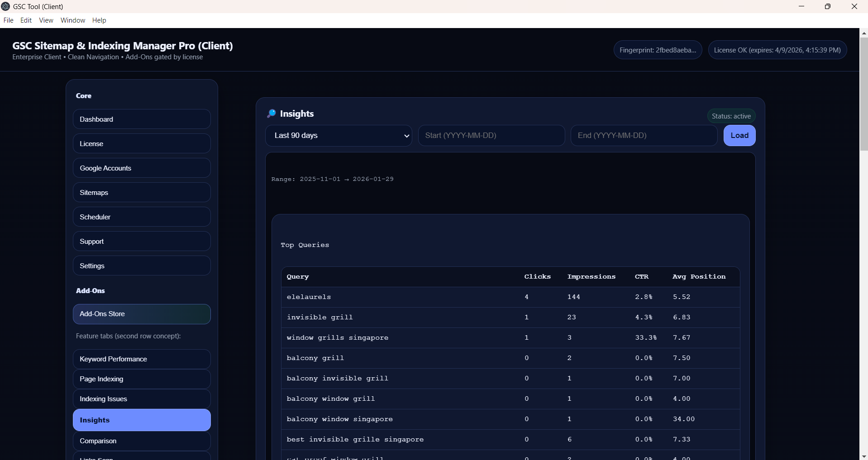Image resolution: width=868 pixels, height=460 pixels.
Task: Open the Add-Ons Store
Action: click(x=142, y=314)
